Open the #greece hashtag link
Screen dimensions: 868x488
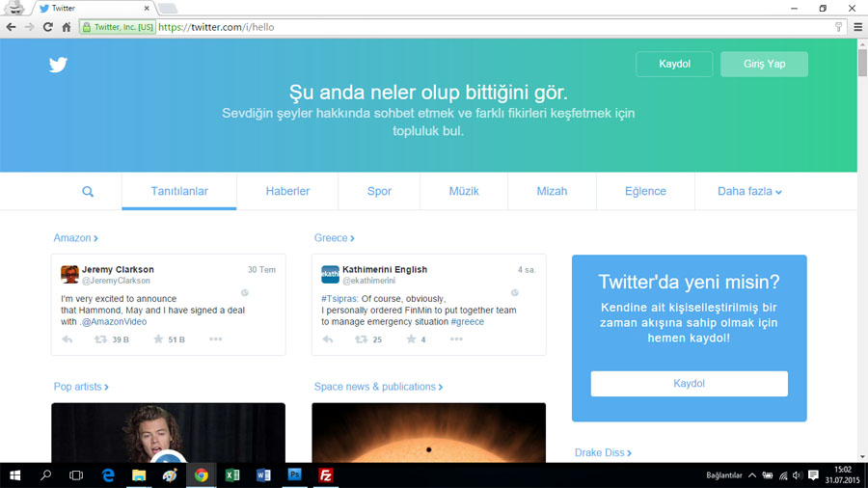coord(467,322)
